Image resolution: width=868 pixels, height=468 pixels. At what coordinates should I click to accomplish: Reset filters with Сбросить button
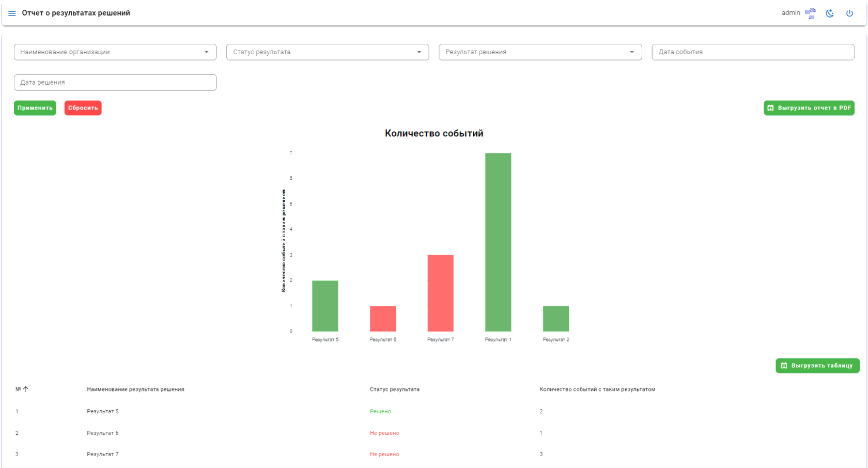83,108
